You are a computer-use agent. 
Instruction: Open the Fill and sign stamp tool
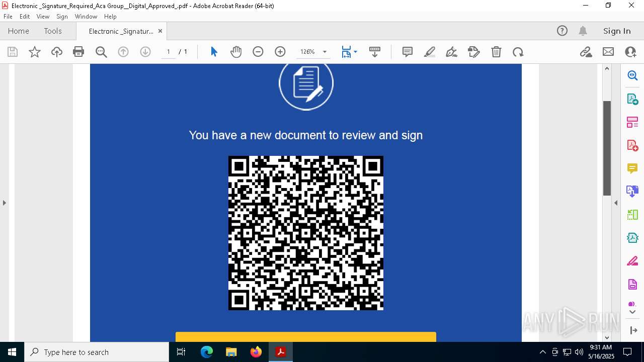tap(474, 52)
